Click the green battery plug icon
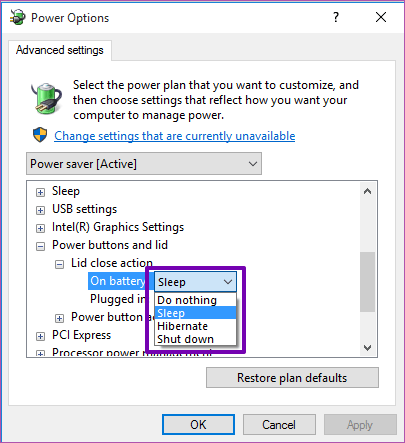The height and width of the screenshot is (443, 405). (47, 99)
